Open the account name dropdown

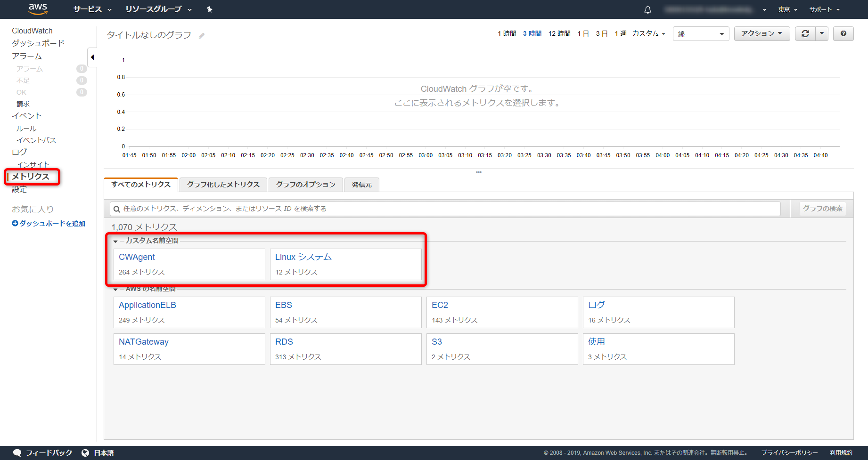point(715,9)
